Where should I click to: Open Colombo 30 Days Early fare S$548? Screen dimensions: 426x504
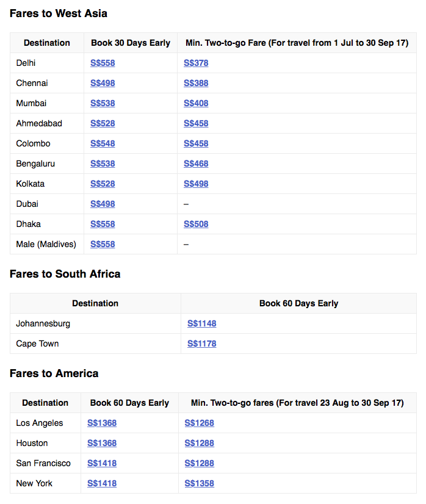click(x=103, y=143)
